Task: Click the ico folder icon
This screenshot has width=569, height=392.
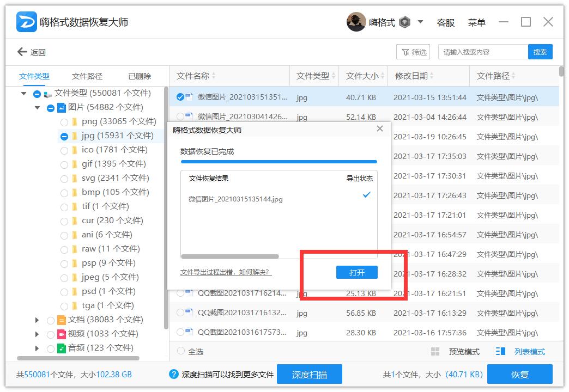Action: click(74, 150)
